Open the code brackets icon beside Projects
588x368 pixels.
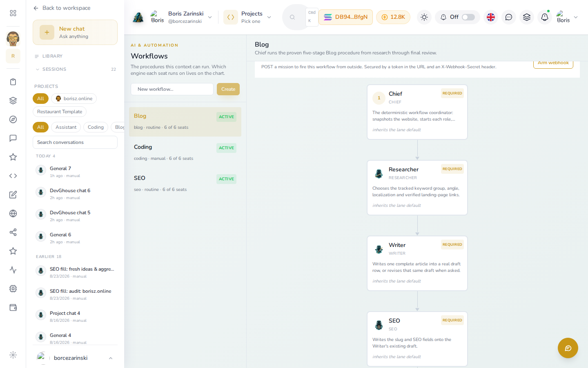(231, 17)
